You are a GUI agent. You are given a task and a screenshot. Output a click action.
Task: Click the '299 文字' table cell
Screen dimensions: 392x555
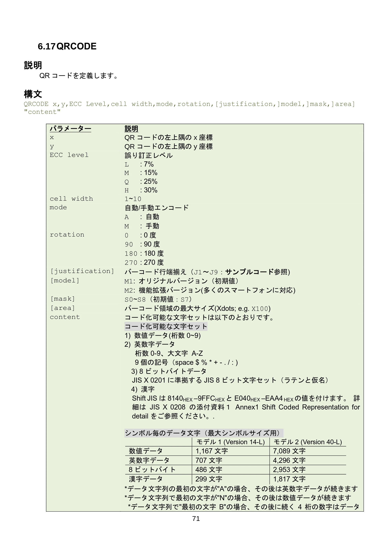[x=209, y=479]
